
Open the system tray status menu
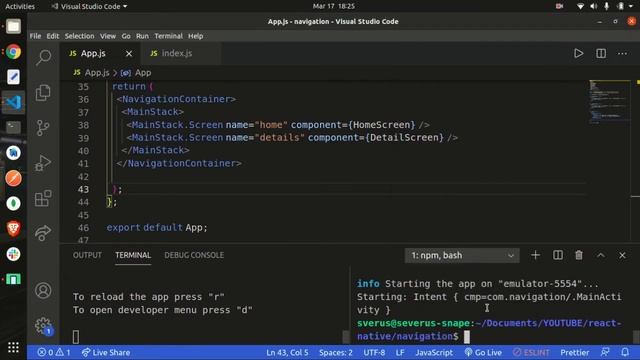(x=605, y=7)
